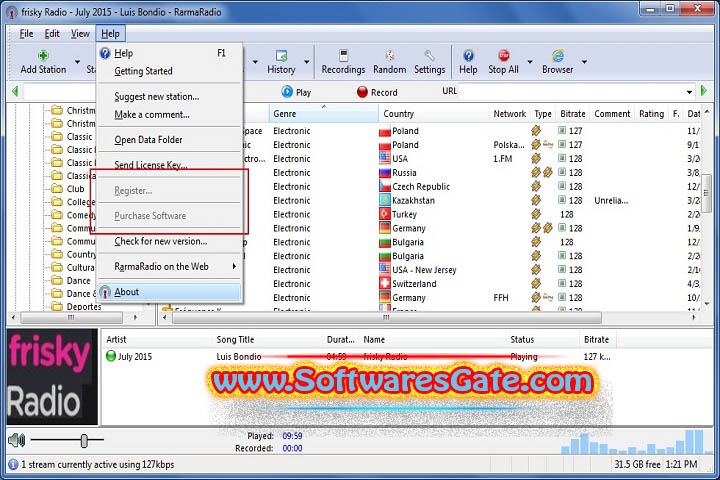Open Add Station dropdown arrow
The height and width of the screenshot is (480, 720).
pos(77,62)
